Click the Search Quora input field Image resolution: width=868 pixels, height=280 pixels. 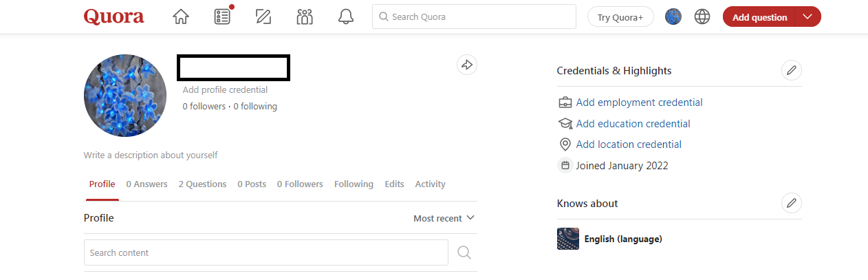coord(475,17)
